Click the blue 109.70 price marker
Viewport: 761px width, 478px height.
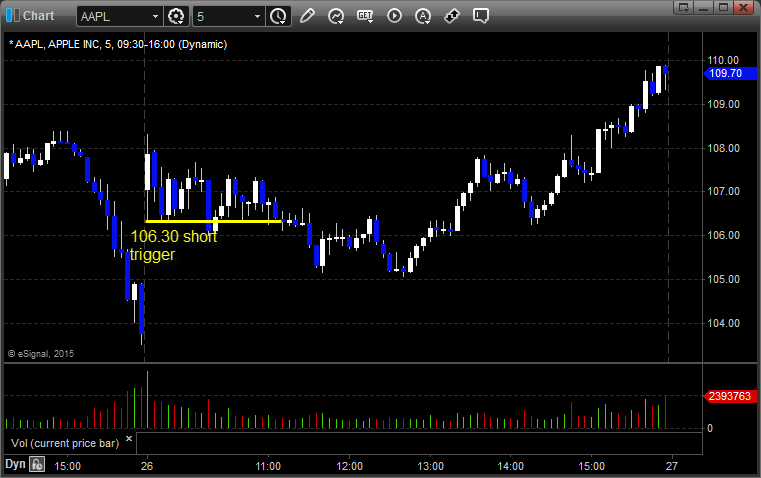click(x=729, y=73)
